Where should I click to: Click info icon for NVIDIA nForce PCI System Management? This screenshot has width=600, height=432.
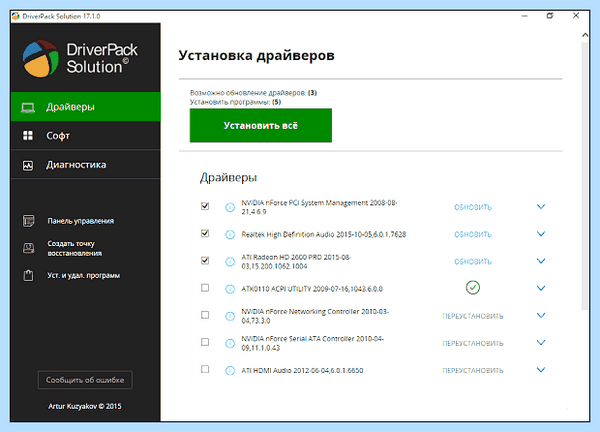pos(230,207)
